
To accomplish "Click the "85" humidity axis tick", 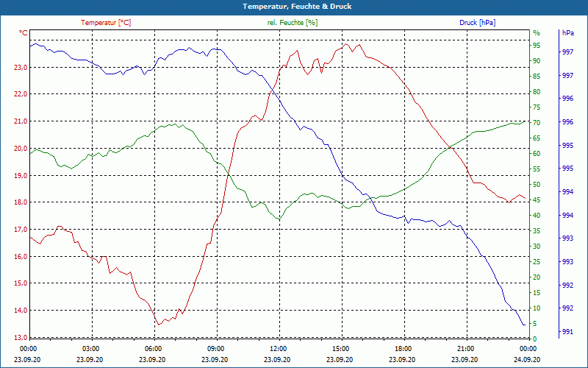I will pyautogui.click(x=537, y=77).
